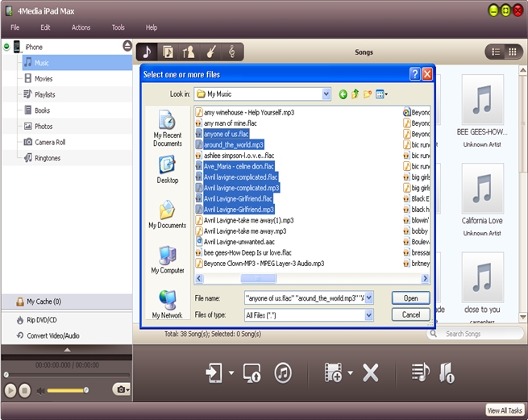Select file ashlee simpson-l.o.v.e..flac
The height and width of the screenshot is (420, 528).
click(x=235, y=156)
